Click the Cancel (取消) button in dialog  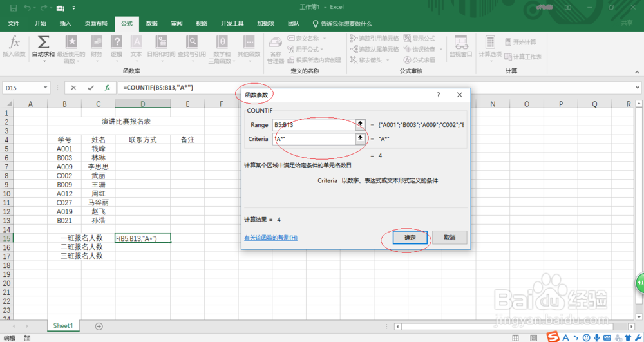coord(450,238)
